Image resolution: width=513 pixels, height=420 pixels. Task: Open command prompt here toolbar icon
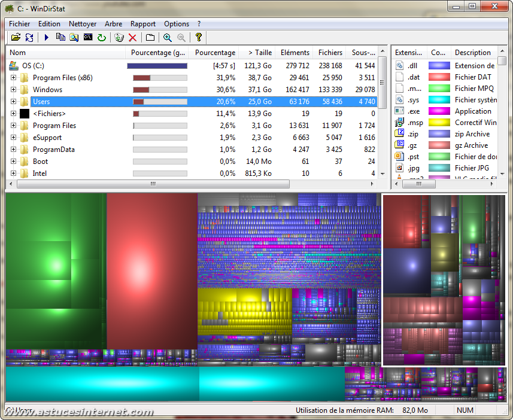point(87,37)
